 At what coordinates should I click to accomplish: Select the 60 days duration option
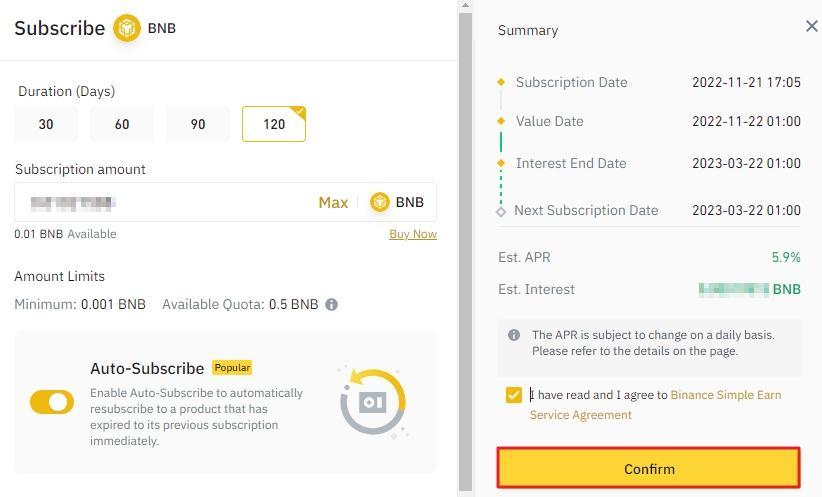click(x=122, y=124)
